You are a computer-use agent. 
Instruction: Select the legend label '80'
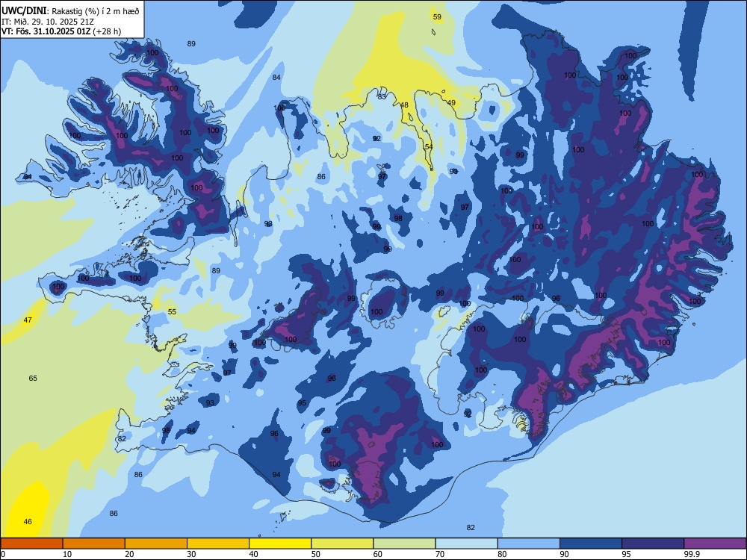502,554
